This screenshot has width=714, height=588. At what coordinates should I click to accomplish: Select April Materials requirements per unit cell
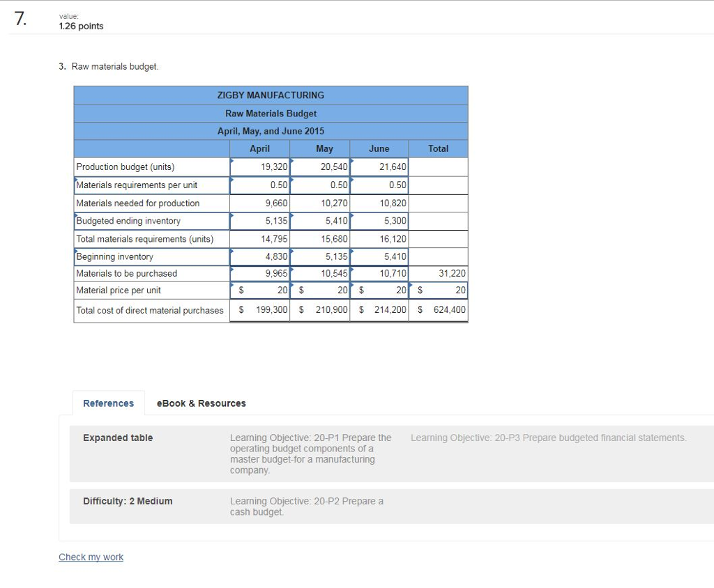[259, 185]
